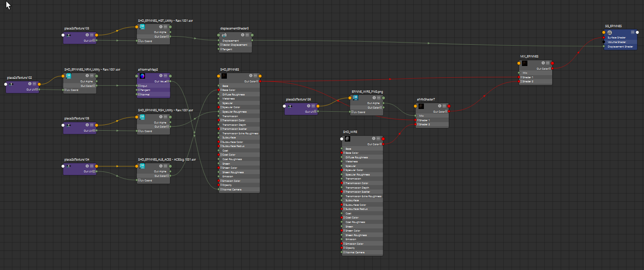
Task: Expand Input attribute on aiNormalMap2
Action: [x=139, y=85]
